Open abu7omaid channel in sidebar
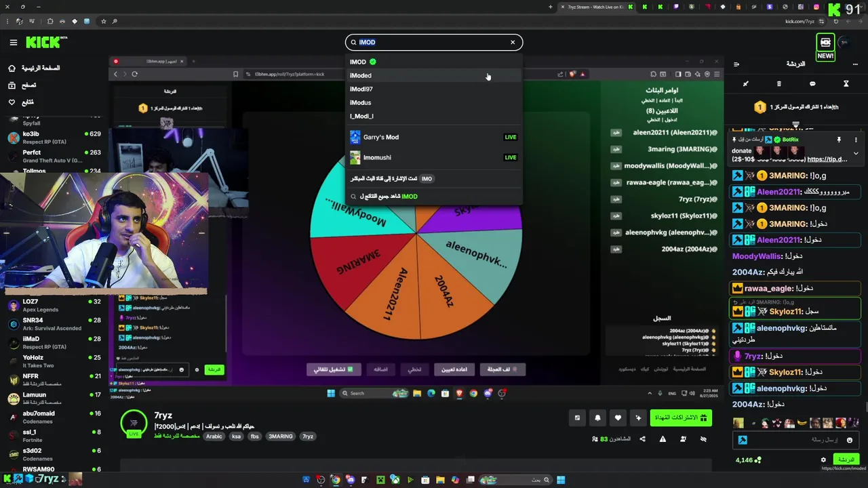 pyautogui.click(x=54, y=417)
